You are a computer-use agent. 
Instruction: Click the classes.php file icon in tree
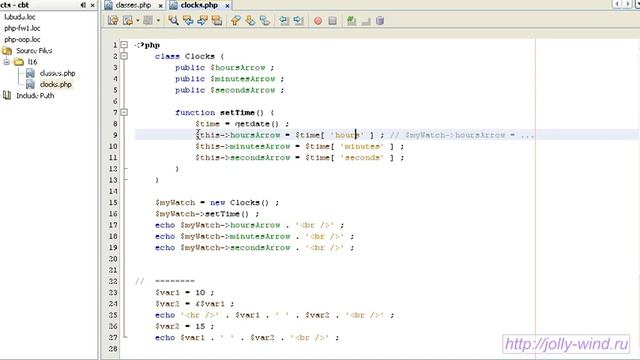[x=30, y=73]
